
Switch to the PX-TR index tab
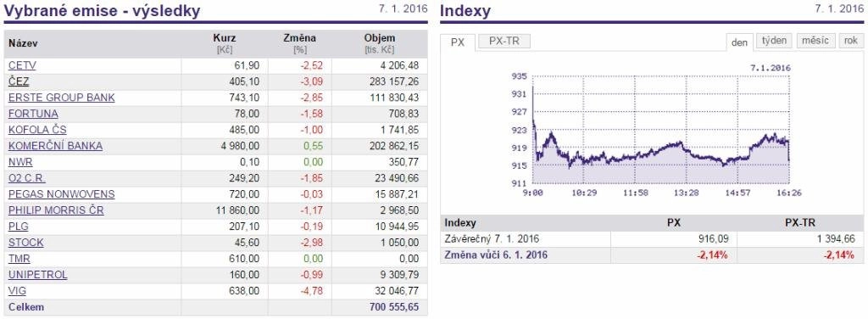[504, 41]
